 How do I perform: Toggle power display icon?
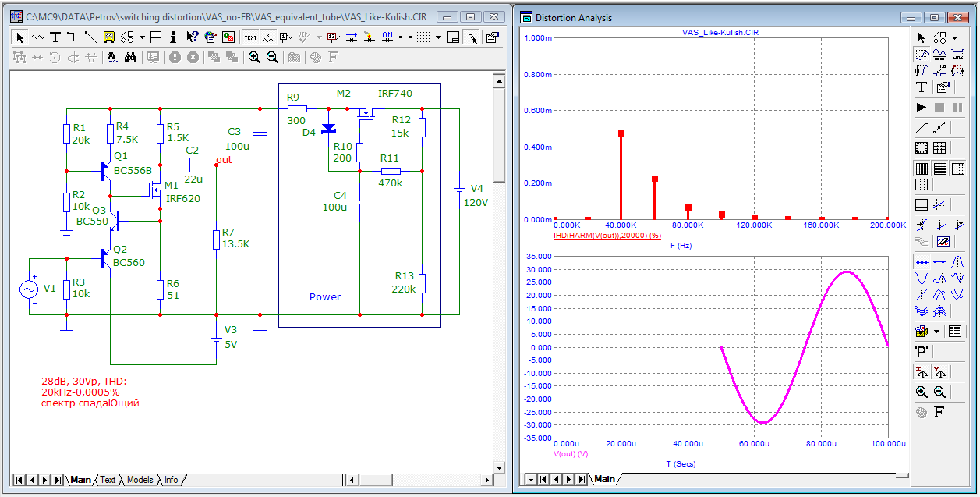click(x=369, y=37)
